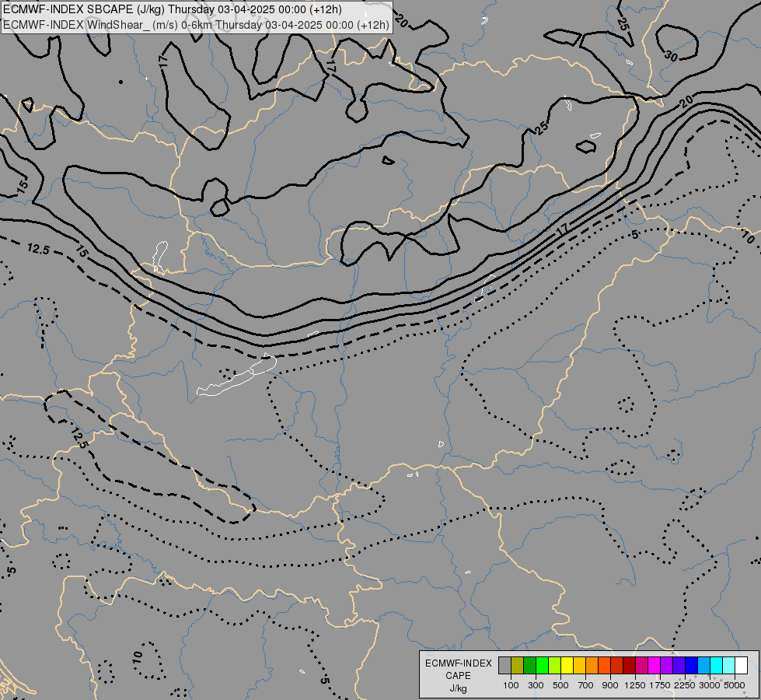Screen dimensions: 761x700
Task: Click the orange-red swatch left of tick 900
Action: click(x=604, y=666)
